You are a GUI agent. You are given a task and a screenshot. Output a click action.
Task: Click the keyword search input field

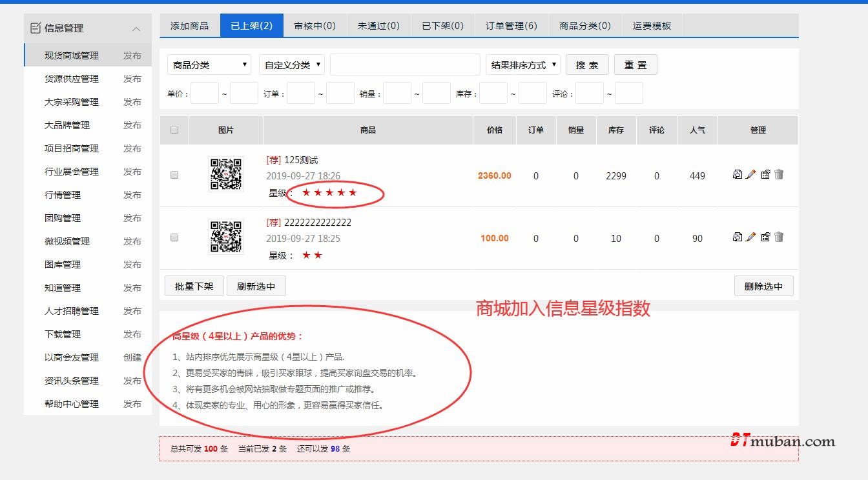coord(405,65)
